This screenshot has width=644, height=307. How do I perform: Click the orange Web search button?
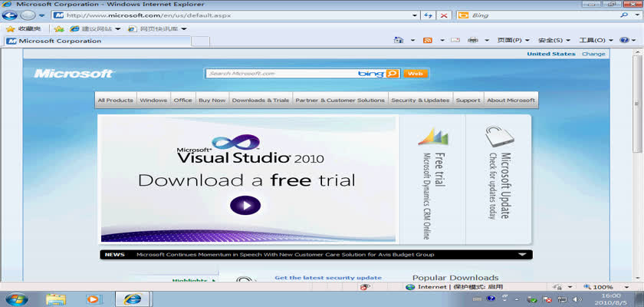point(415,74)
